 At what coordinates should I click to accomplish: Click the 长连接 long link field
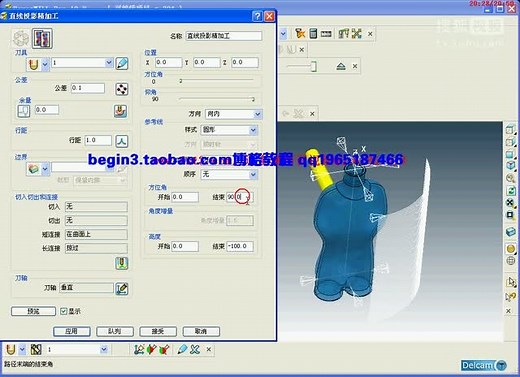(x=96, y=248)
